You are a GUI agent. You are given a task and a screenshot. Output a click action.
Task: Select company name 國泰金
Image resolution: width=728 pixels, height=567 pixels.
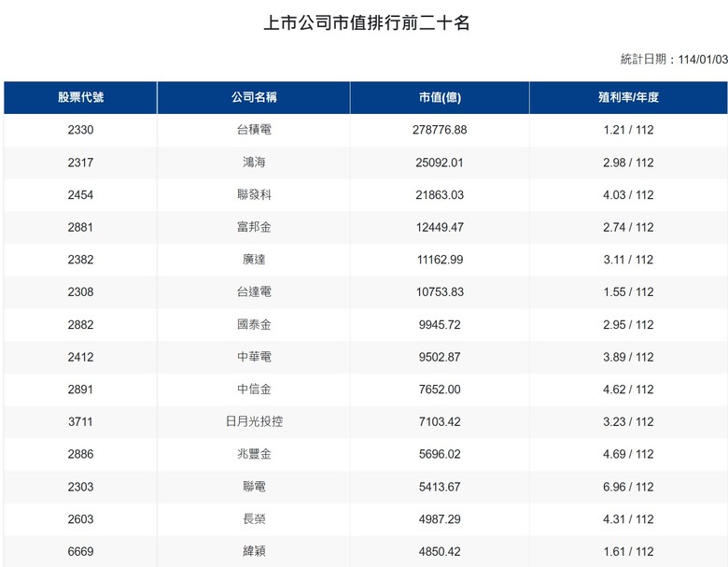(x=254, y=324)
